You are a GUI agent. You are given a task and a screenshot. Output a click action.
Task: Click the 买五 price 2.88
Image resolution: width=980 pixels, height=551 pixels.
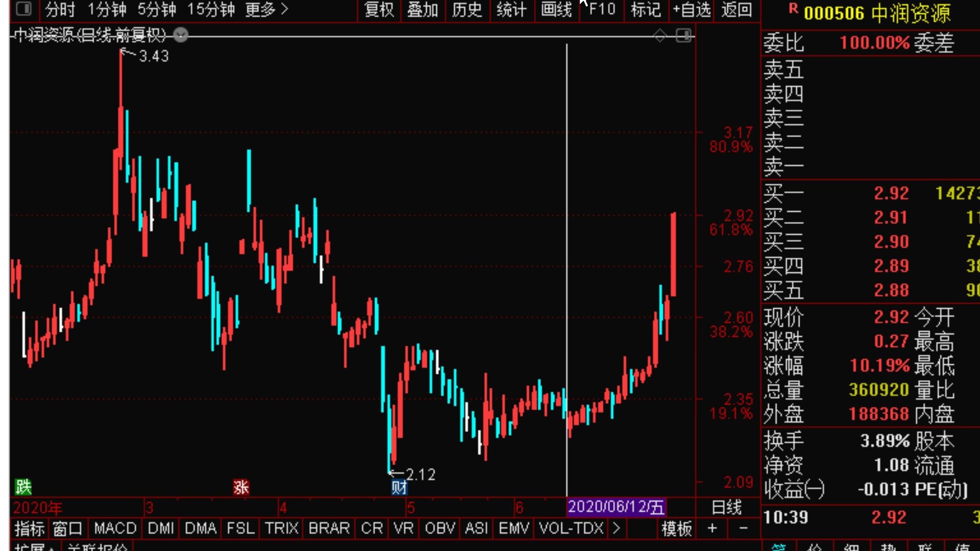[x=891, y=290]
